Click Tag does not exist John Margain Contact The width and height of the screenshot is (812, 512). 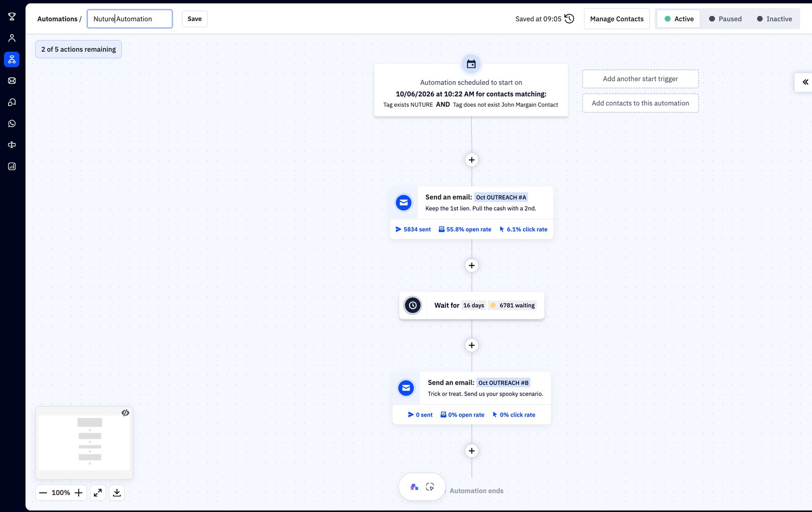click(505, 105)
